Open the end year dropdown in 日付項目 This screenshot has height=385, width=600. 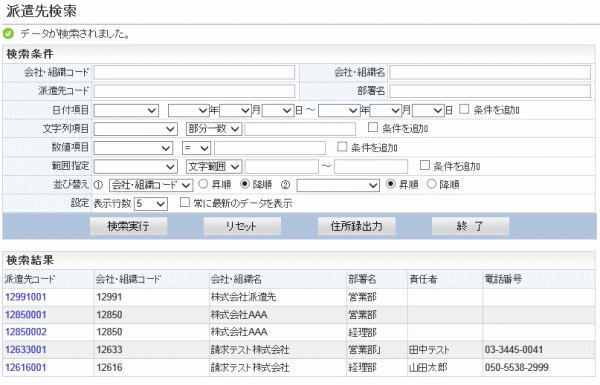pyautogui.click(x=339, y=111)
